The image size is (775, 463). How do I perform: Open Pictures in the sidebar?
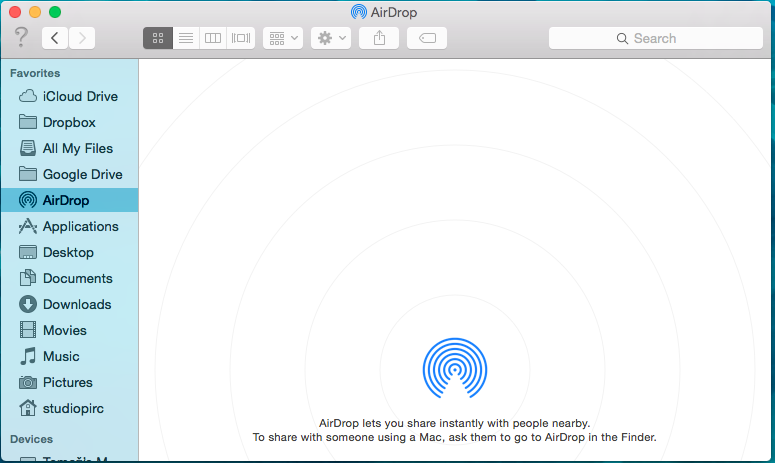[69, 382]
